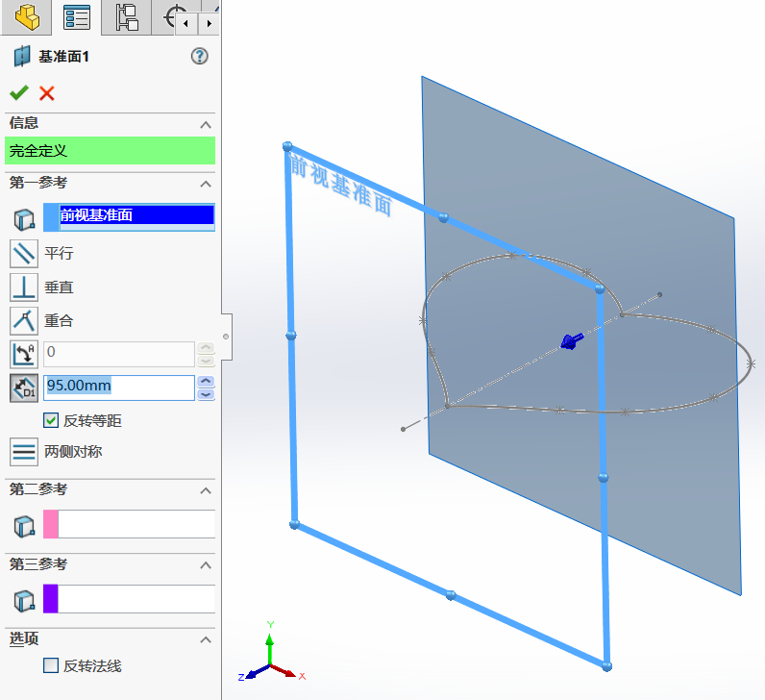Switch to the PropertyManager tab

tap(77, 17)
